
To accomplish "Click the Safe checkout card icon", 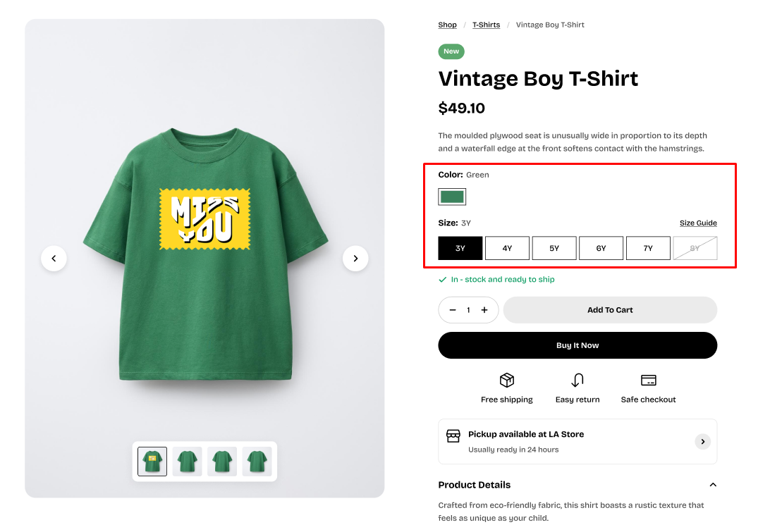I will (648, 381).
